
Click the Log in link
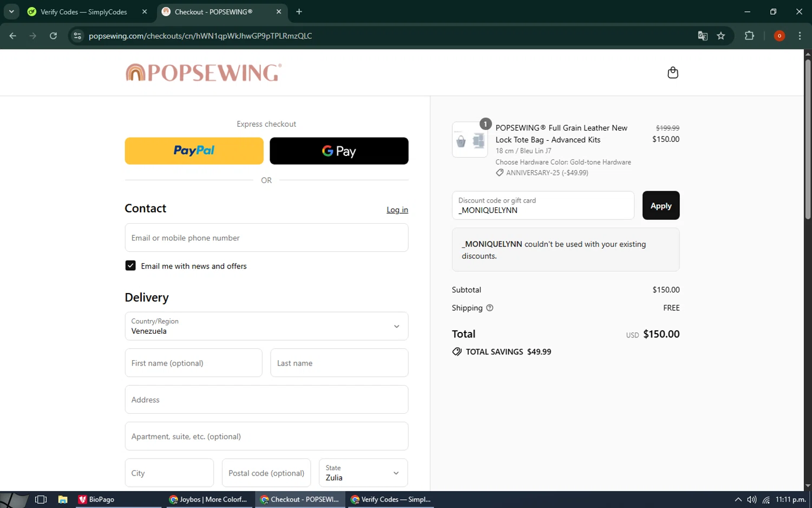tap(397, 210)
